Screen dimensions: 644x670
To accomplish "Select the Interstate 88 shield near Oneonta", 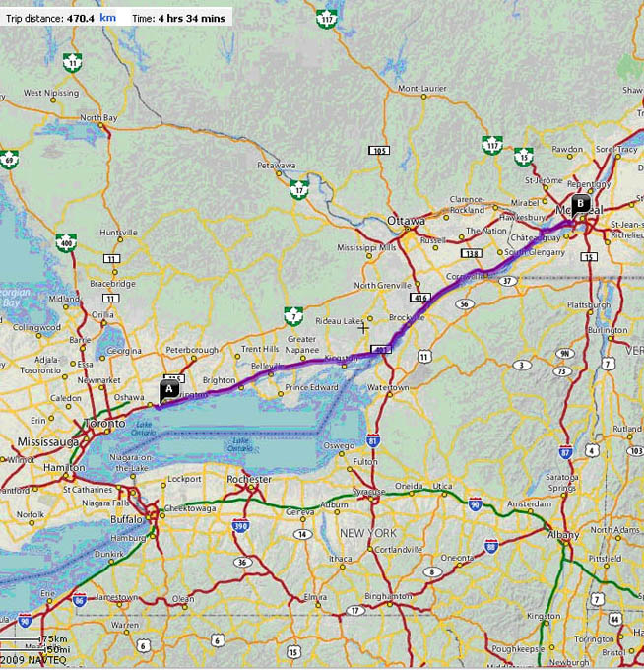I will 490,547.
